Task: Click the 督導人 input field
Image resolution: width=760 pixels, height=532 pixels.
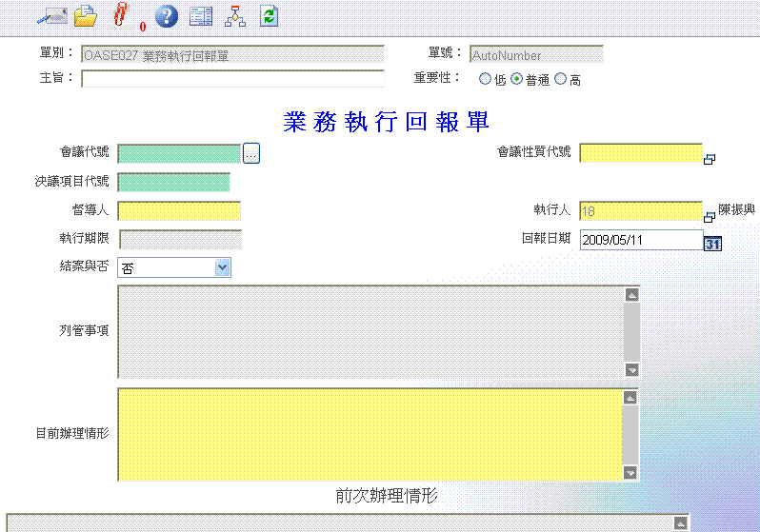Action: (179, 211)
